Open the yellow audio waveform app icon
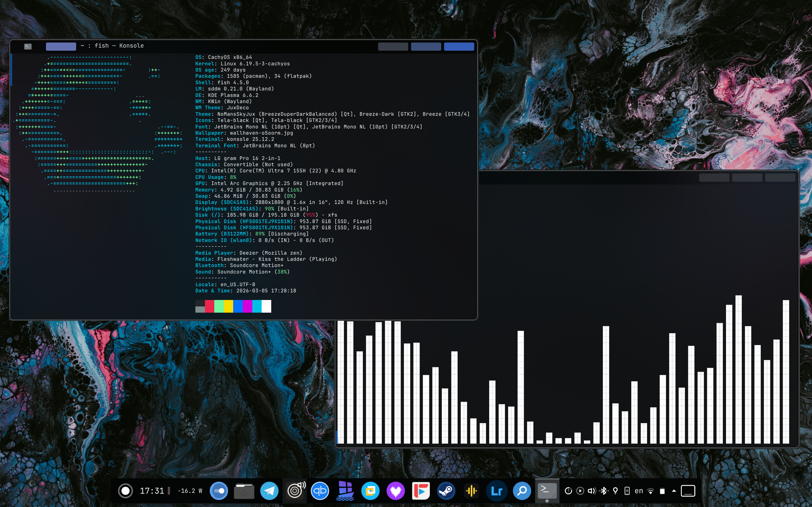This screenshot has width=812, height=507. point(471,491)
